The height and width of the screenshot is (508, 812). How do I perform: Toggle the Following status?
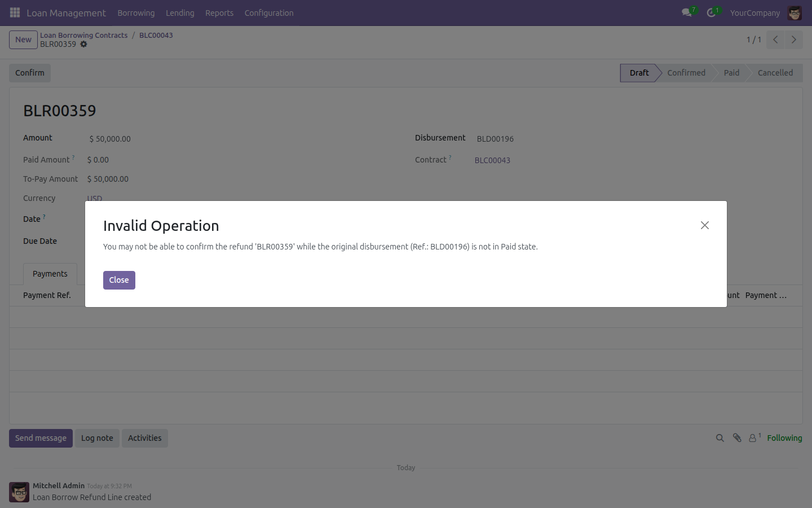click(784, 438)
